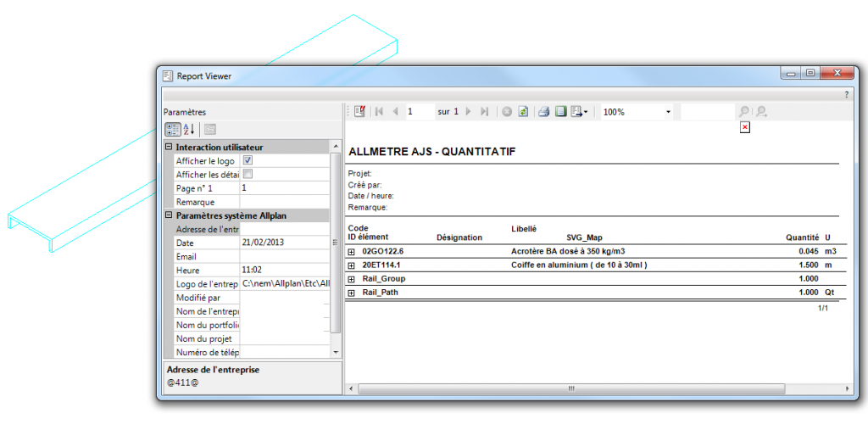
Task: Switch to print layout view icon
Action: pyautogui.click(x=561, y=111)
